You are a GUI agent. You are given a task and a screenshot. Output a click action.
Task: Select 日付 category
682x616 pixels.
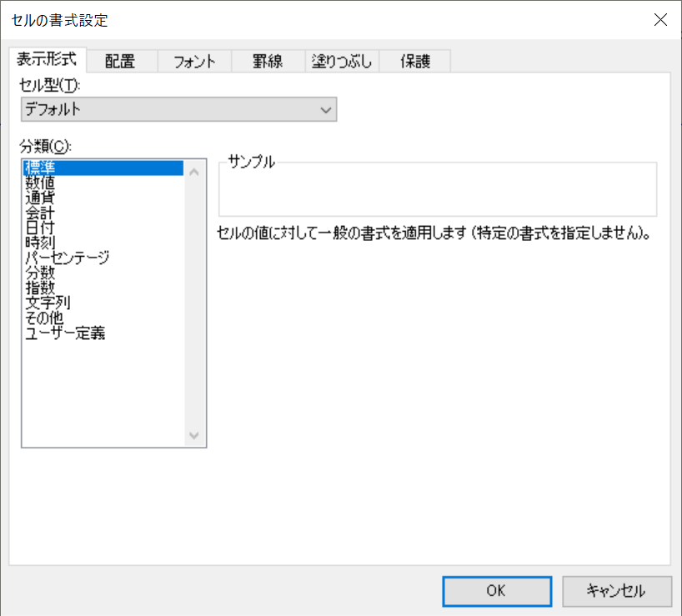103,228
